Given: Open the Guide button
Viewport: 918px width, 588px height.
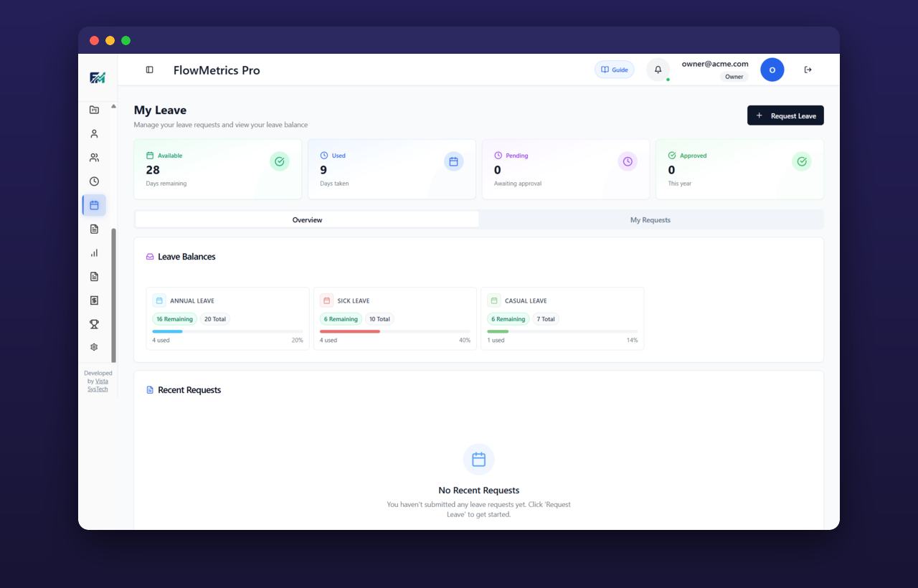Looking at the screenshot, I should coord(615,70).
